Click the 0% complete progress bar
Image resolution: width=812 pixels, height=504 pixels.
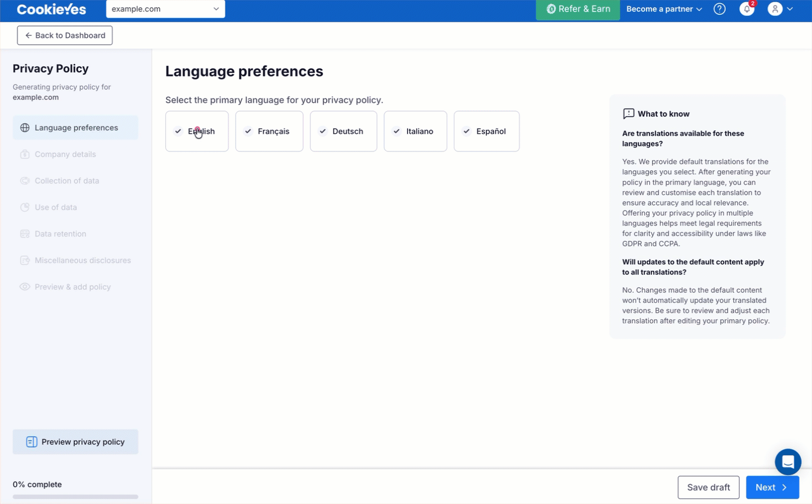76,497
